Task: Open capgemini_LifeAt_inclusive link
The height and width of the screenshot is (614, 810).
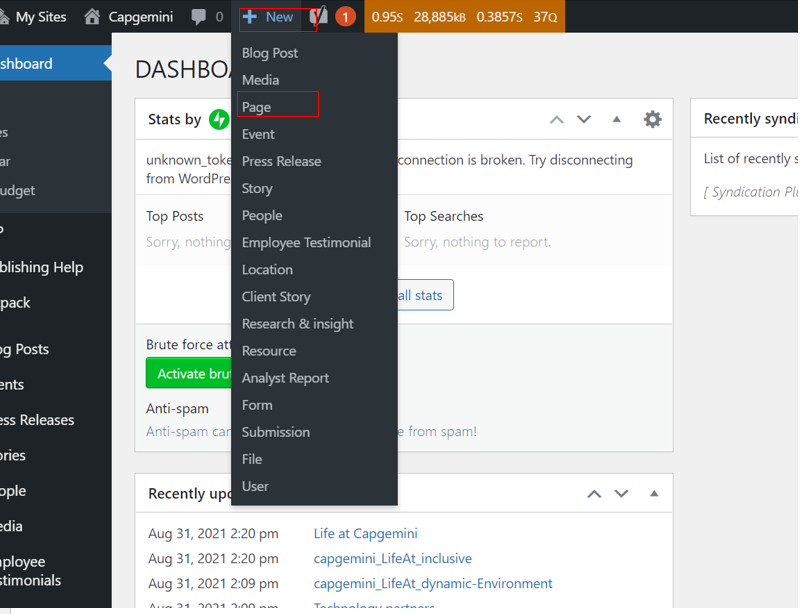Action: (x=392, y=559)
